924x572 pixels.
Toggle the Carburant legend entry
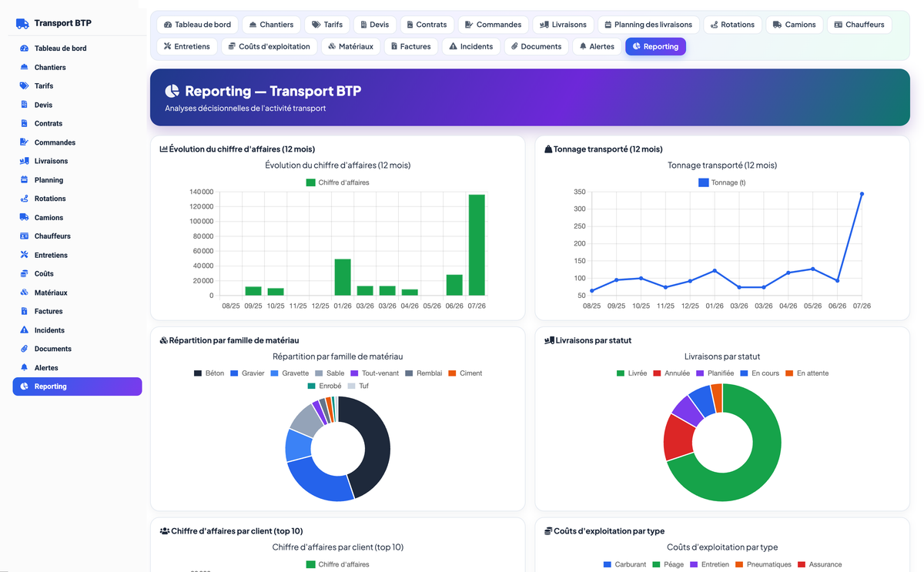point(624,564)
